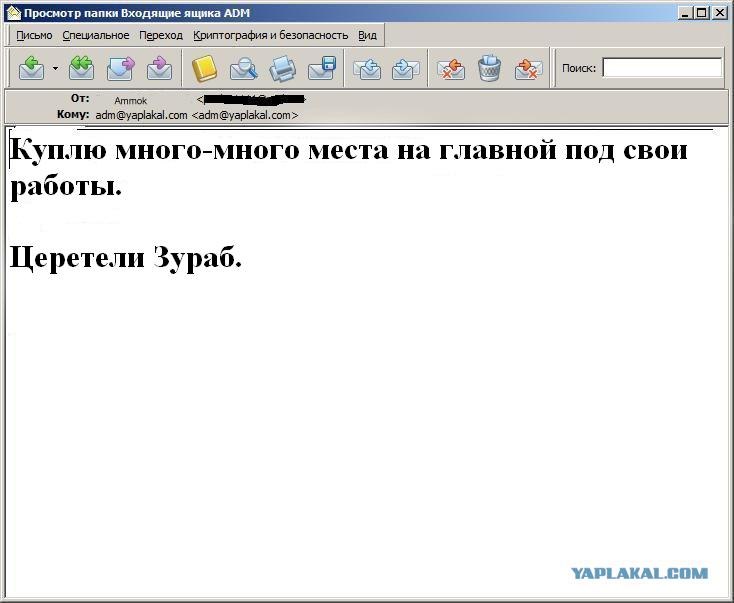Go to previous message envelope icon
This screenshot has height=603, width=734.
click(x=367, y=69)
